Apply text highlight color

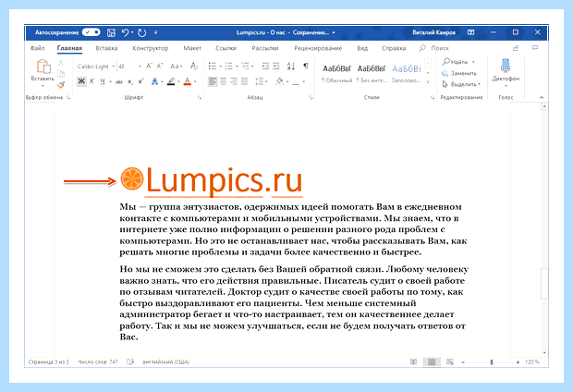tap(171, 81)
